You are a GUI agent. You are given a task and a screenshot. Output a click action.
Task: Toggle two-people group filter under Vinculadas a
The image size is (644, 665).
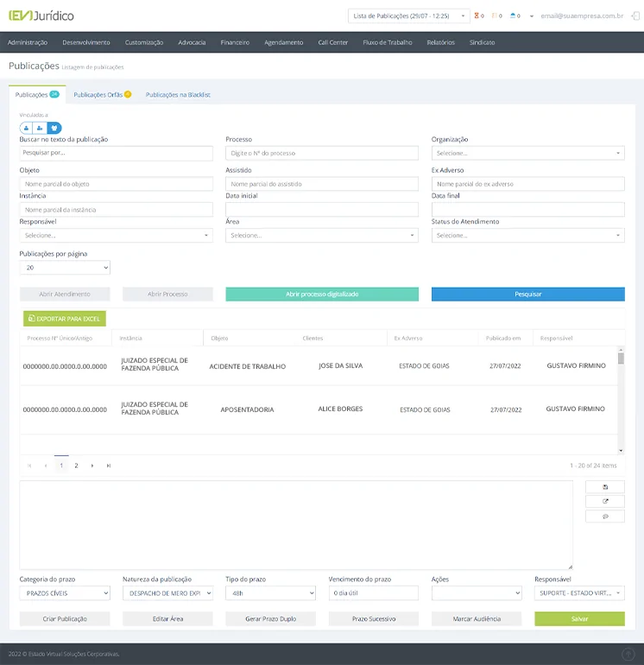click(40, 128)
